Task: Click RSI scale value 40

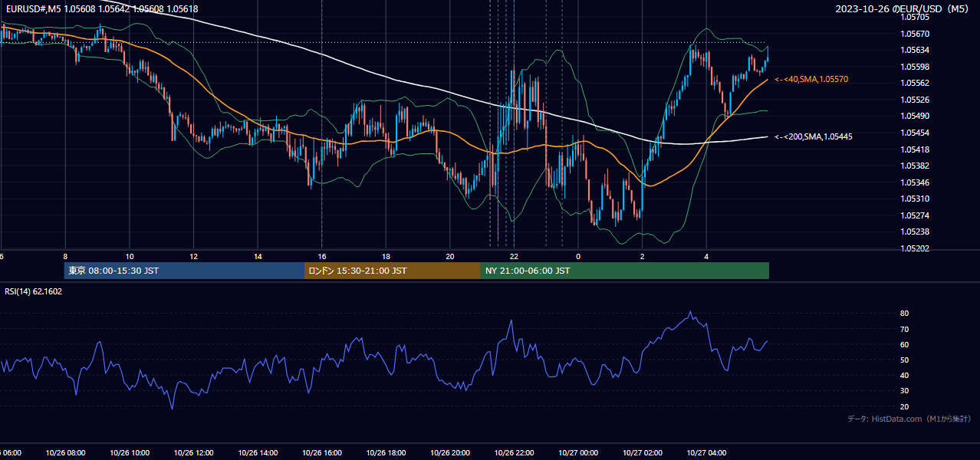Action: click(904, 375)
